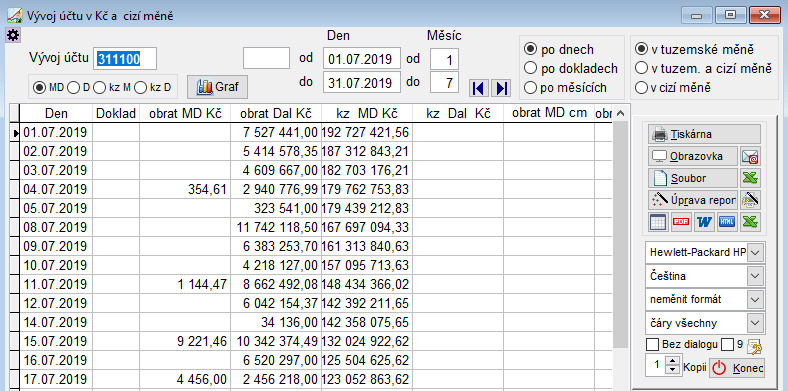Image resolution: width=788 pixels, height=391 pixels.
Task: Tick the 'Bez dialogu' checkbox
Action: pos(652,345)
